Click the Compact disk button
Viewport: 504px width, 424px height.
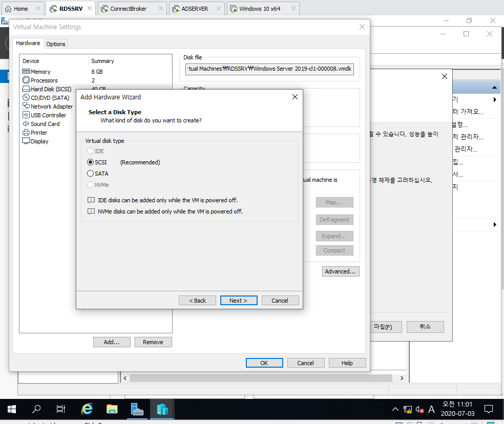pos(334,250)
